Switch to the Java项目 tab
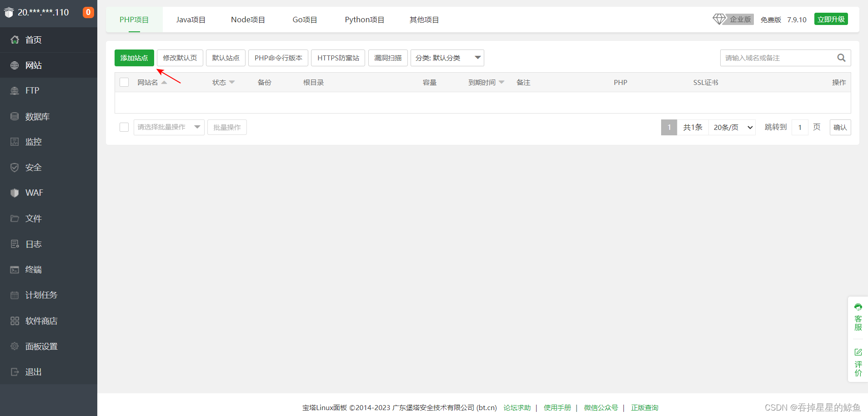This screenshot has height=416, width=868. [x=191, y=20]
